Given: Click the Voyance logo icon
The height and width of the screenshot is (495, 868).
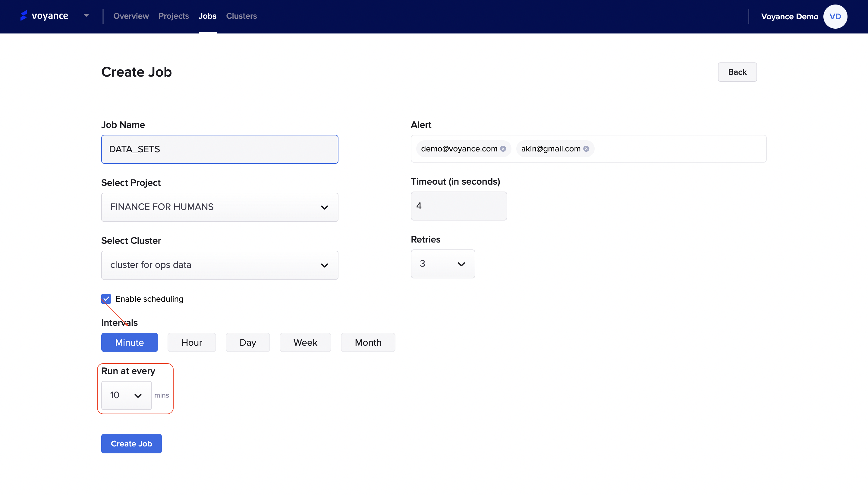Looking at the screenshot, I should [x=24, y=16].
